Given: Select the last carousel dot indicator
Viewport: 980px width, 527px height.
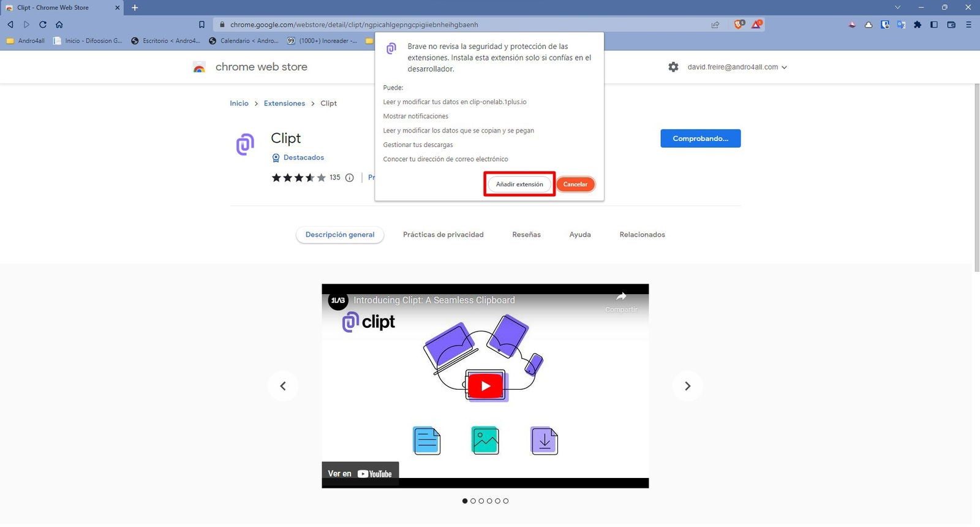Looking at the screenshot, I should pyautogui.click(x=506, y=501).
